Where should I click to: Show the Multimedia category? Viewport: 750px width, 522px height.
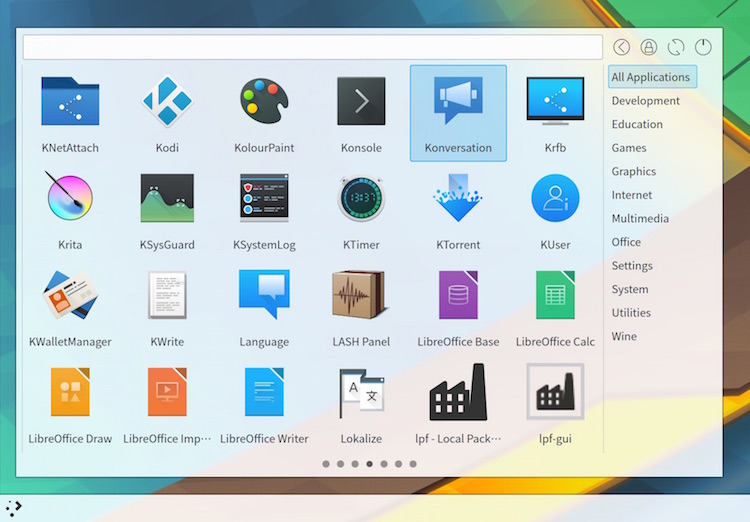pos(640,218)
